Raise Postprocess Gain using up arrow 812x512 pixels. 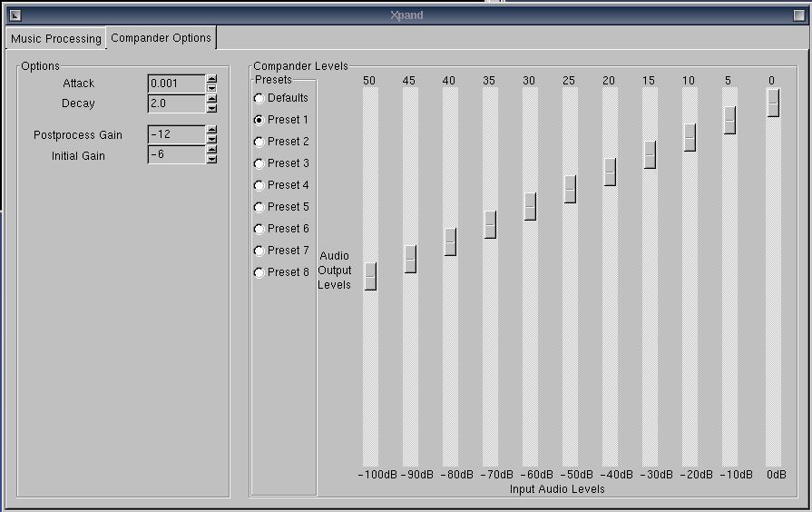211,130
